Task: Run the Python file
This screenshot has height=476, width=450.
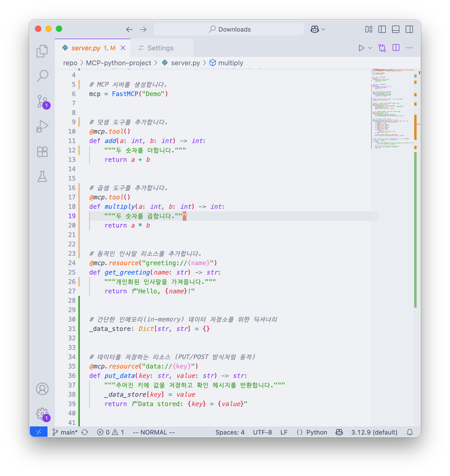Action: coord(361,48)
